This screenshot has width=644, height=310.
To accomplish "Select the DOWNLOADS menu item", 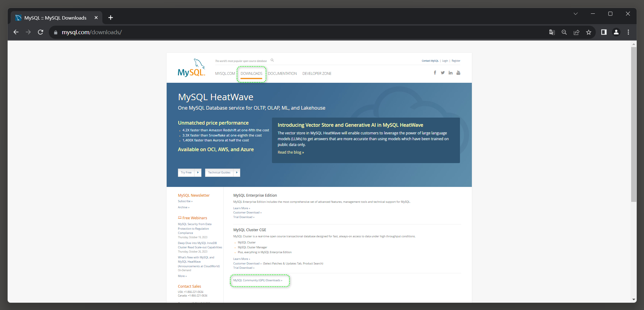I will (251, 74).
